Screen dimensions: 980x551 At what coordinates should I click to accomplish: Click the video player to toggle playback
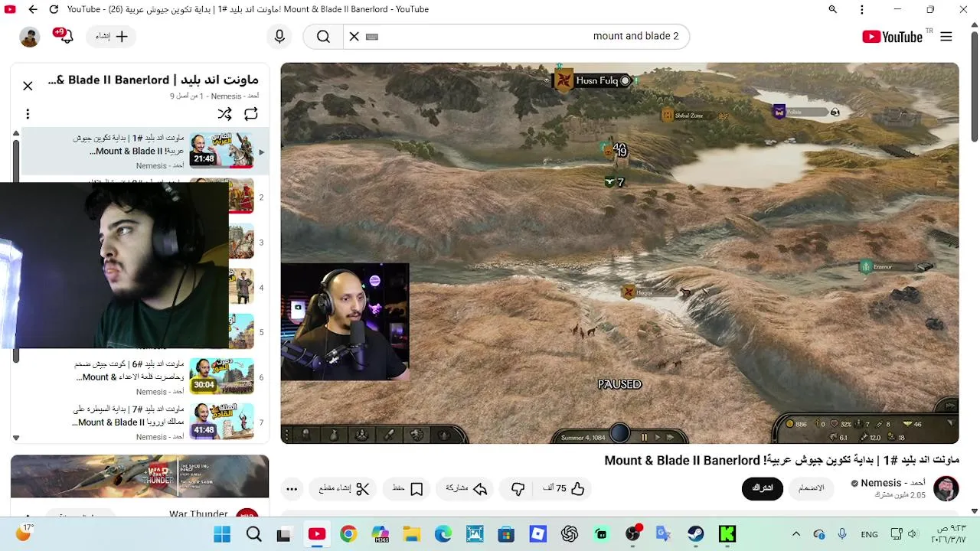(619, 253)
